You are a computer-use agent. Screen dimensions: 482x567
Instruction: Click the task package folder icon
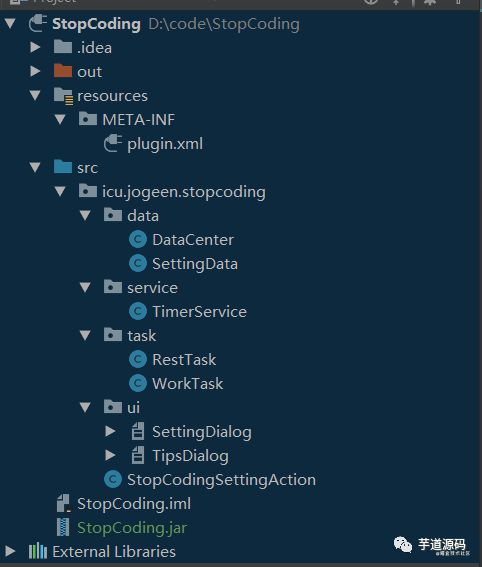[x=113, y=334]
